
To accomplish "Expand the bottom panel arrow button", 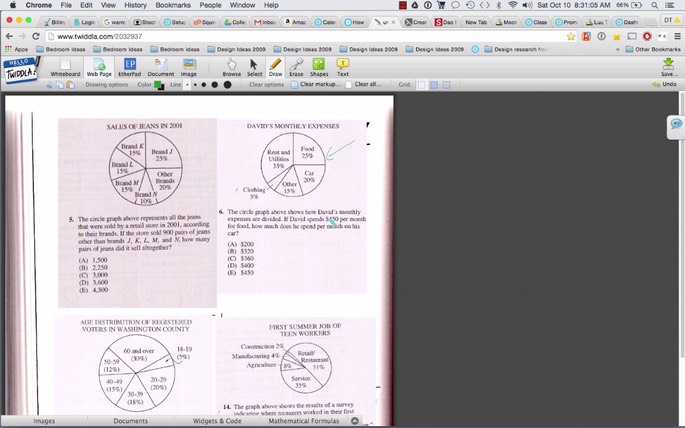I will (355, 421).
